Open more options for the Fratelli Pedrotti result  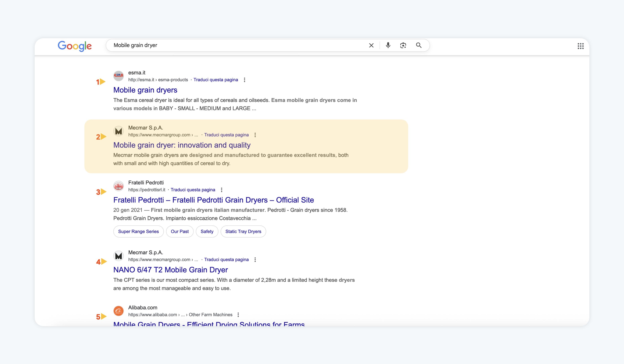[x=222, y=190]
